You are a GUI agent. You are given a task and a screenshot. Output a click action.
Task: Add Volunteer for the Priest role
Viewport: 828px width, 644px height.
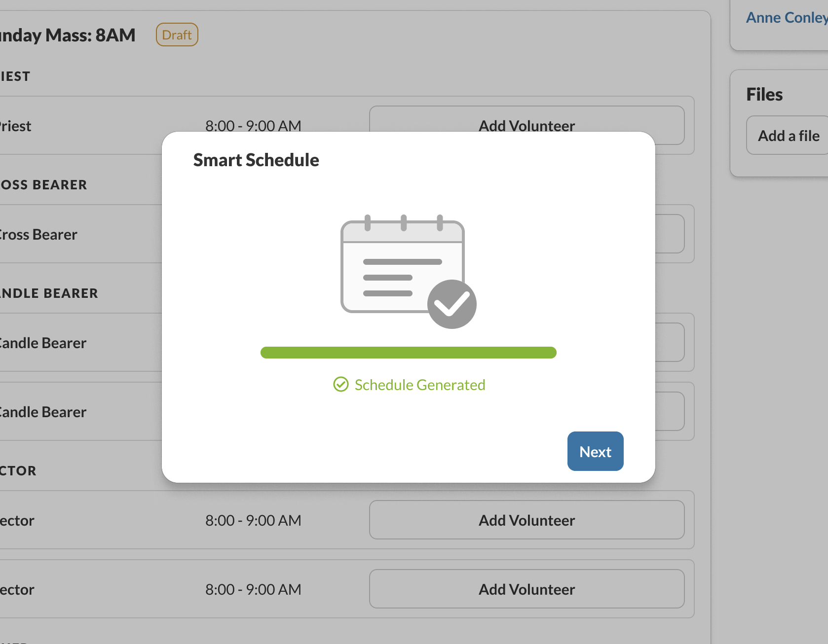[526, 119]
